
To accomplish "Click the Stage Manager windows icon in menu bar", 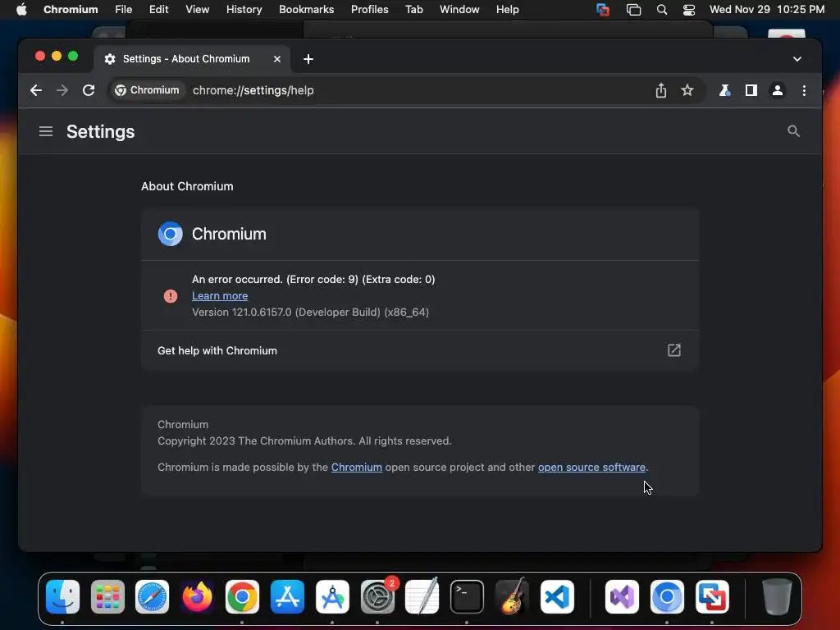I will [x=634, y=10].
